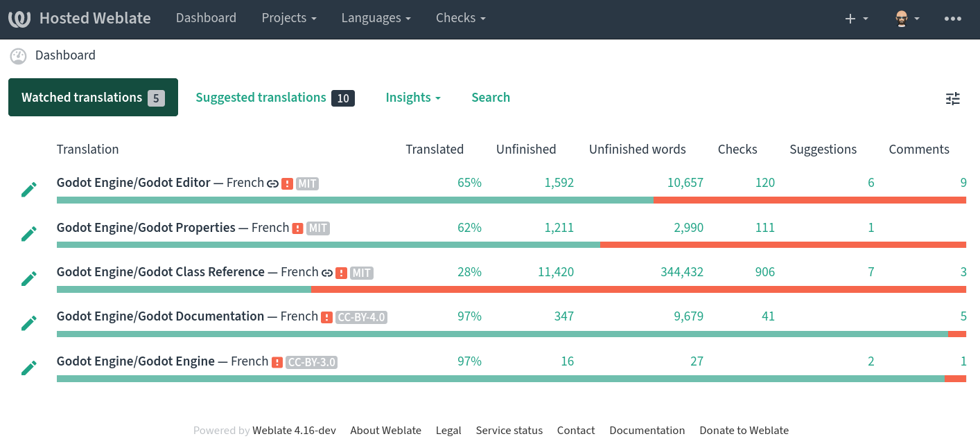Click the Weblate logo icon
The height and width of the screenshot is (441, 980).
(x=19, y=19)
